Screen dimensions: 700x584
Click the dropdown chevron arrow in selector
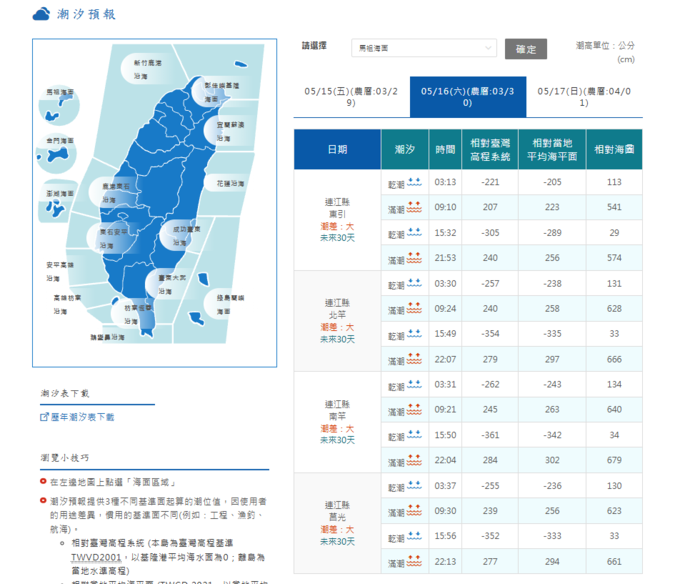point(488,48)
